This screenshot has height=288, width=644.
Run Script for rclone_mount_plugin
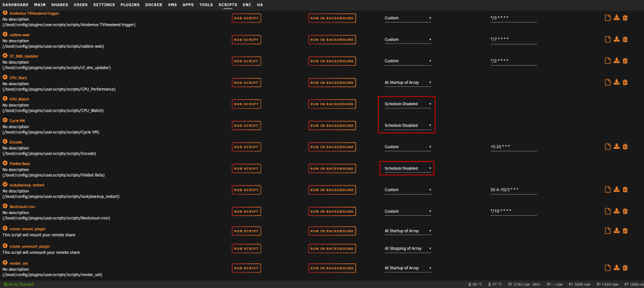(247, 231)
